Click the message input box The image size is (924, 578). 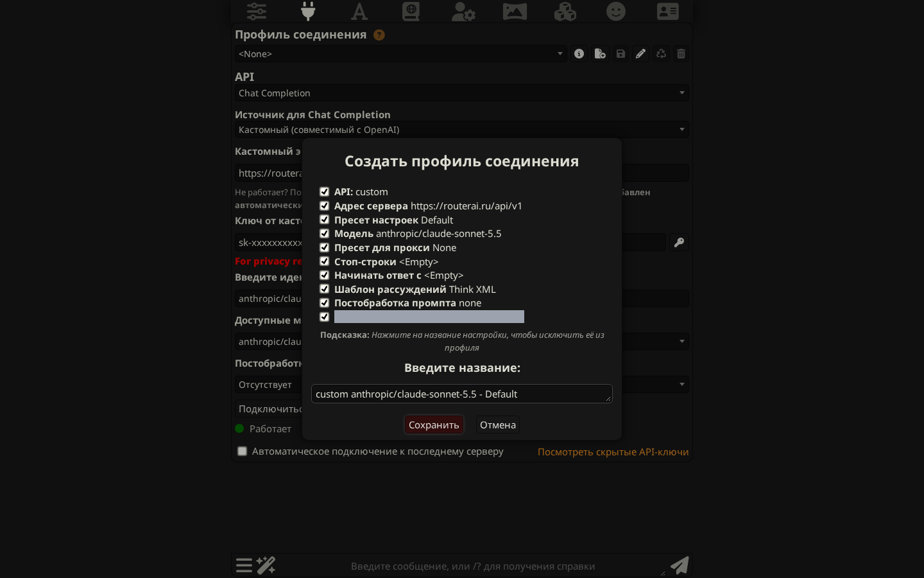point(473,566)
